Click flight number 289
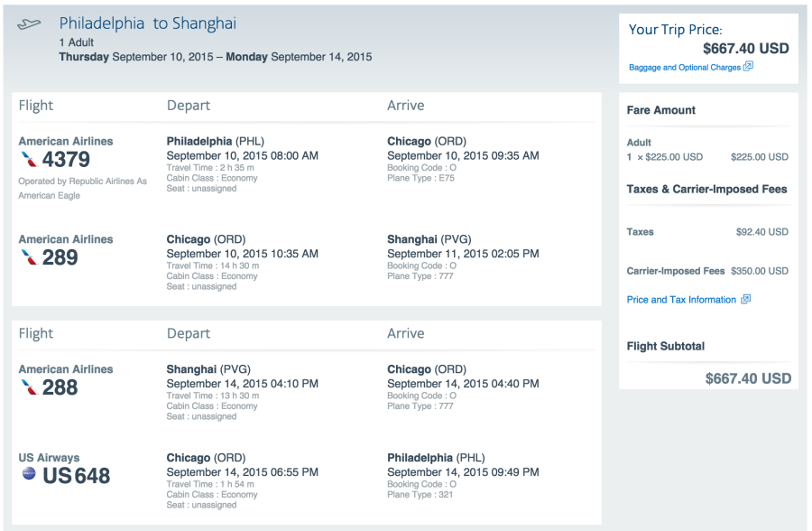Screen dimensions: 812x531 [60, 257]
